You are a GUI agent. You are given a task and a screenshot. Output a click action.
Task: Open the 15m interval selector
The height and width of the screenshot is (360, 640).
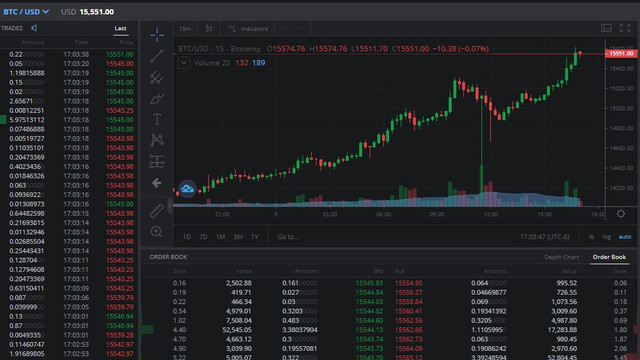[x=185, y=29]
